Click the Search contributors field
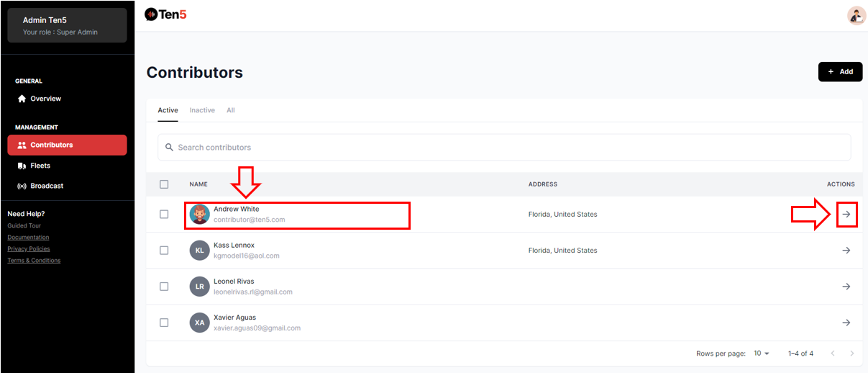868x373 pixels. point(503,148)
